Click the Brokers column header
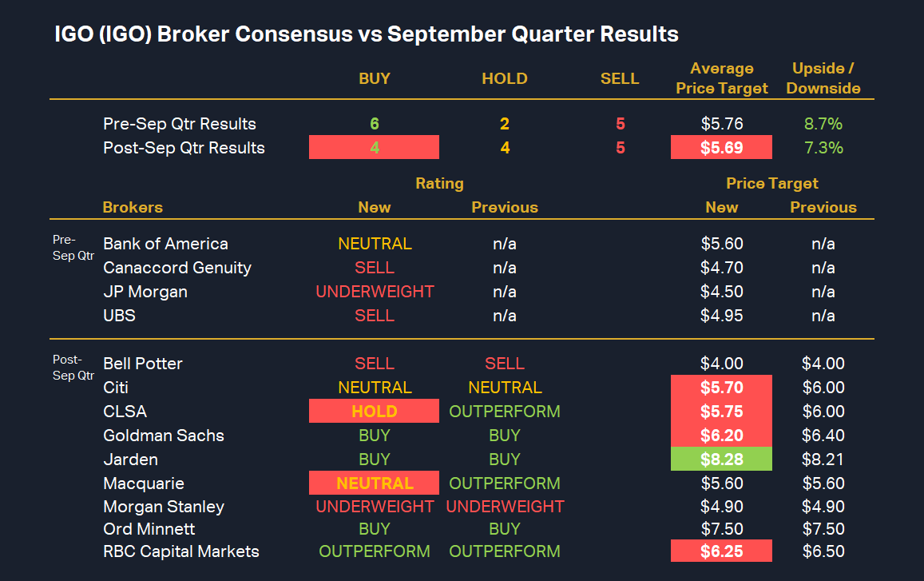Screen dimensions: 924x581 coord(133,207)
